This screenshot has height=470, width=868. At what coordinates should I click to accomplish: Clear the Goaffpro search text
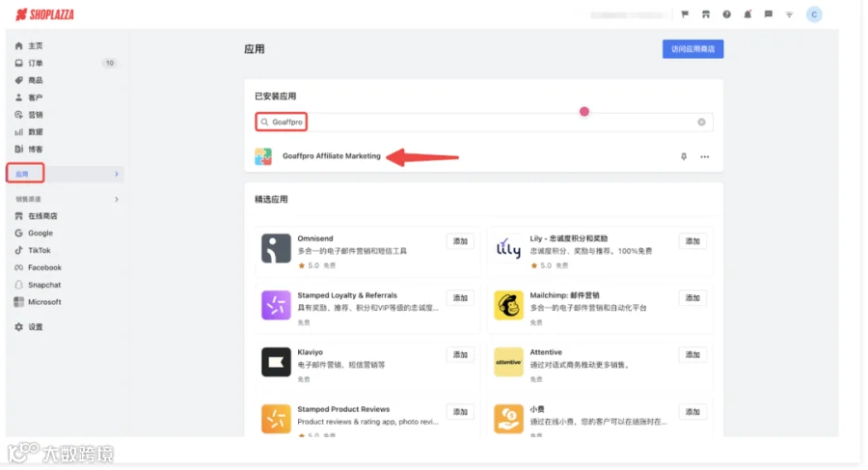701,122
